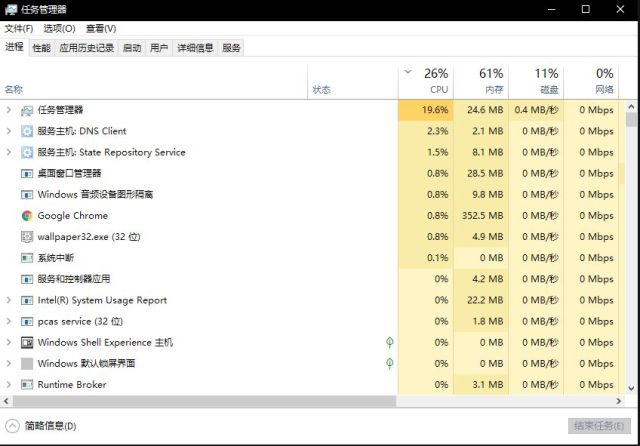Click the vertical scrollbar thumb
The image size is (640, 446).
click(631, 120)
